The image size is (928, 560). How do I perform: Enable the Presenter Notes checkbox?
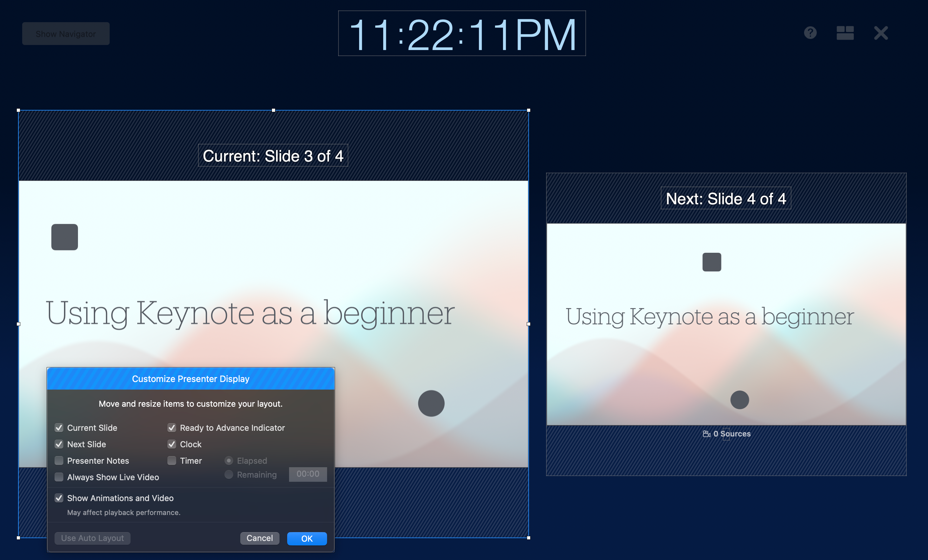tap(59, 460)
